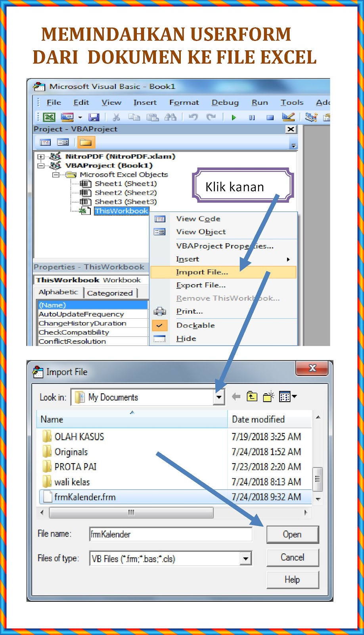Viewport: 364px width, 635px height.
Task: Click the File name input field
Action: click(171, 534)
